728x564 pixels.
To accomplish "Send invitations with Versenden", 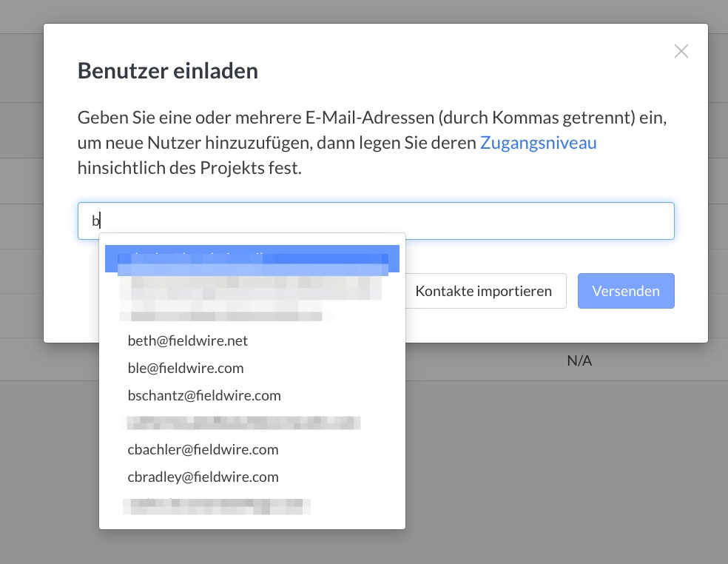I will click(626, 291).
